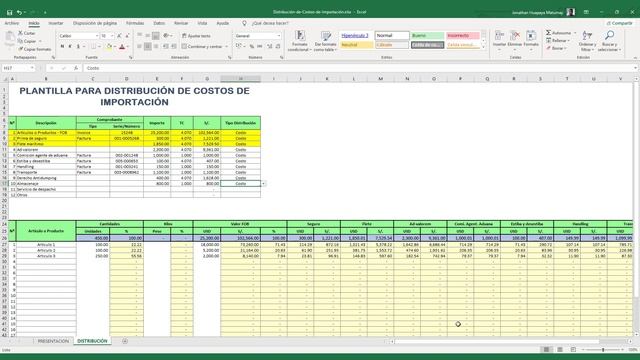The image size is (640, 360).
Task: Adjust the zoom slider in the status bar
Action: click(x=603, y=350)
